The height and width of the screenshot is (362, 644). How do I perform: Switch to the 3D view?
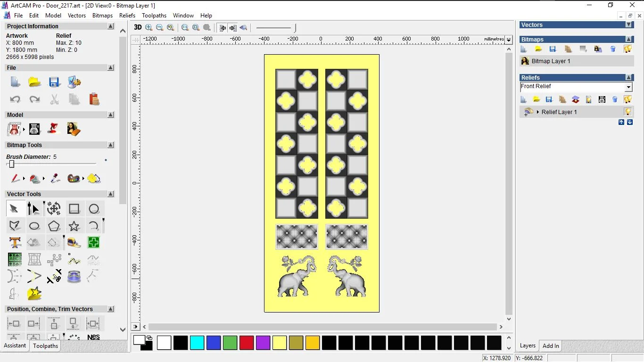tap(138, 27)
